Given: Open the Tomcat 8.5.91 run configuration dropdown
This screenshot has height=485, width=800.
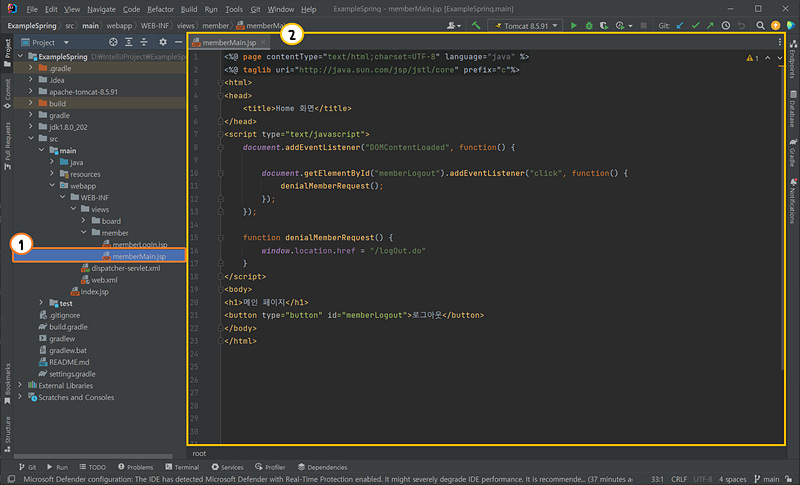Looking at the screenshot, I should click(x=526, y=25).
